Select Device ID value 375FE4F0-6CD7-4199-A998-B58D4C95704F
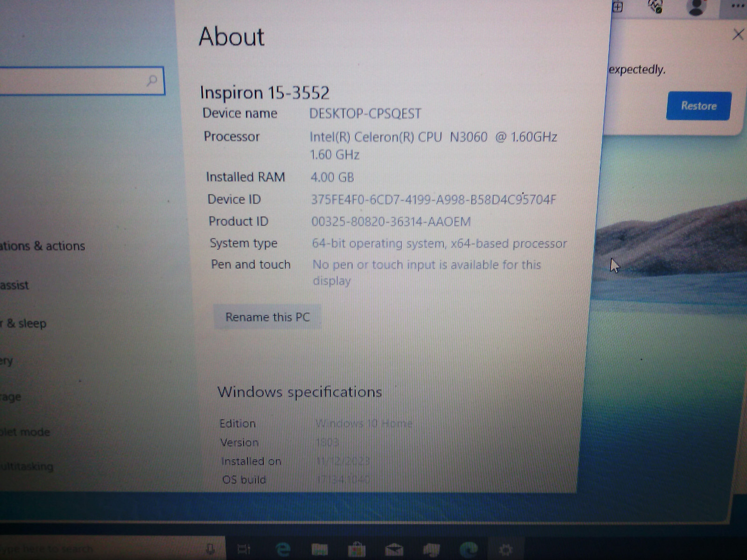Viewport: 747px width, 560px height. coord(434,200)
